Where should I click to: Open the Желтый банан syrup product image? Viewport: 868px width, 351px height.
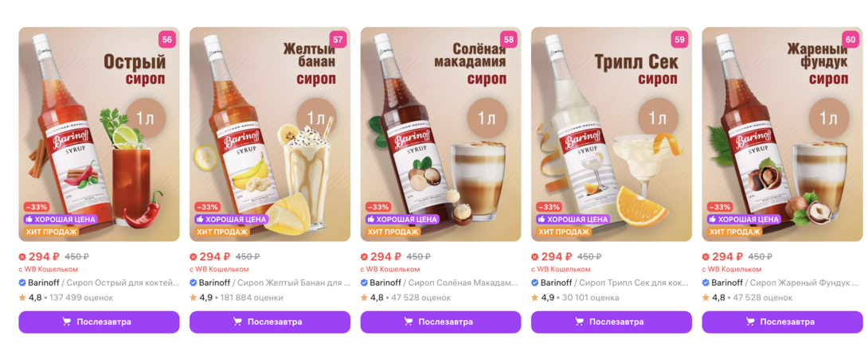(x=270, y=134)
